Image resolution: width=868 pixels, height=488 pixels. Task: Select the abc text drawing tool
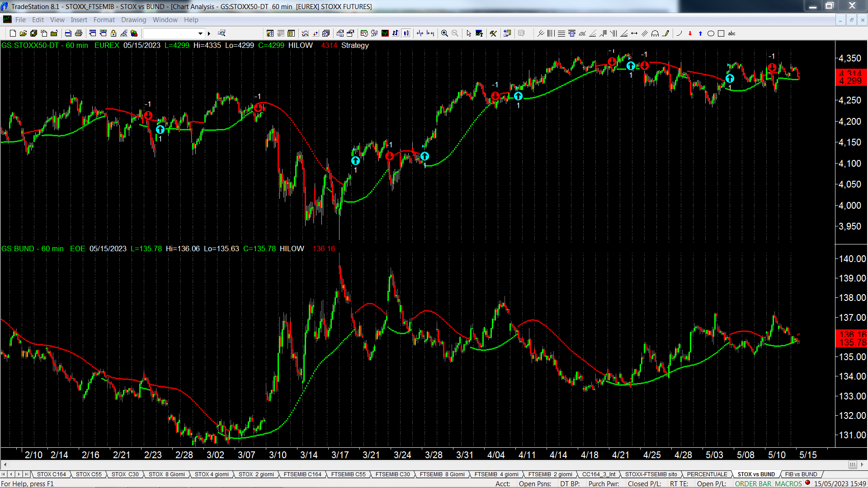tap(732, 33)
